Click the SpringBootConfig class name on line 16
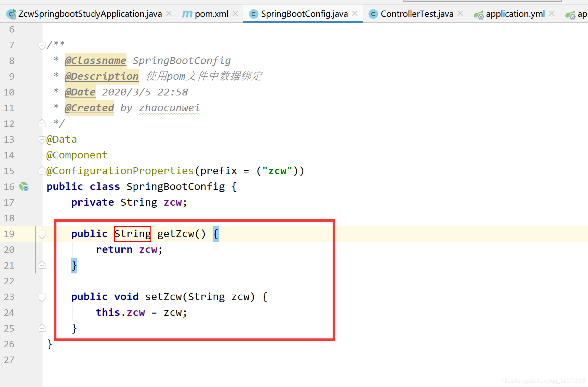This screenshot has height=387, width=588. click(x=176, y=186)
